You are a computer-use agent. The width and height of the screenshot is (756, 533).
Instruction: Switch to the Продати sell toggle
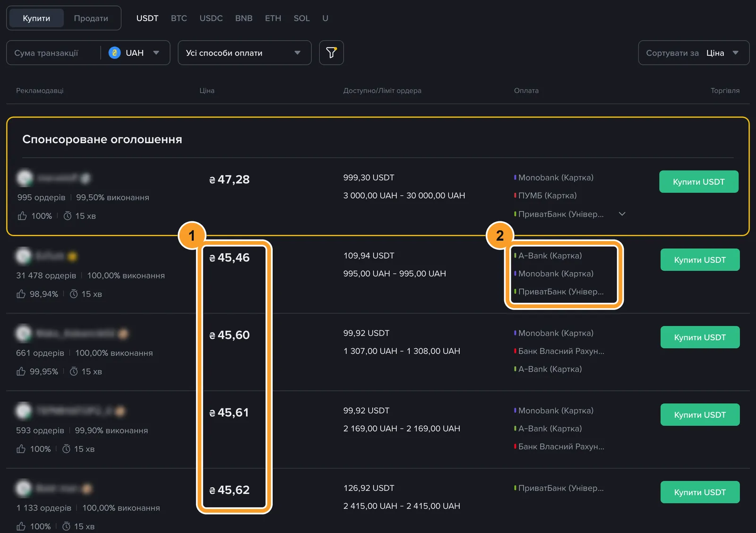(91, 18)
